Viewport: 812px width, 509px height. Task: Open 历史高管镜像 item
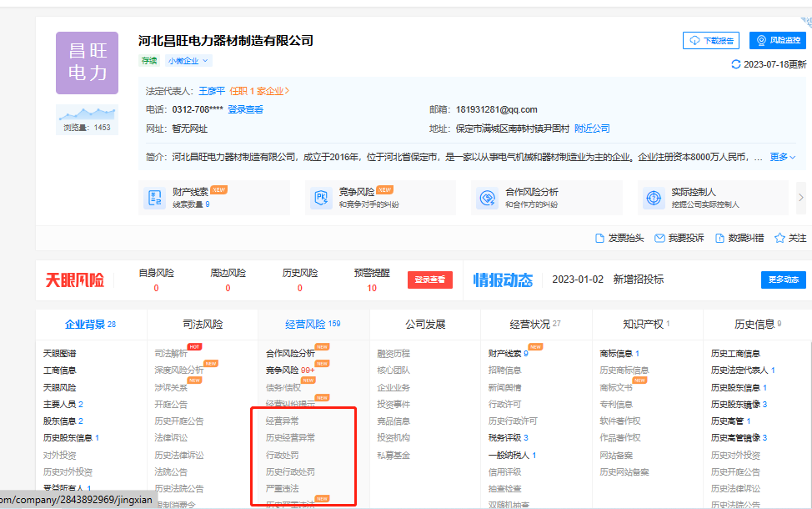click(x=739, y=438)
